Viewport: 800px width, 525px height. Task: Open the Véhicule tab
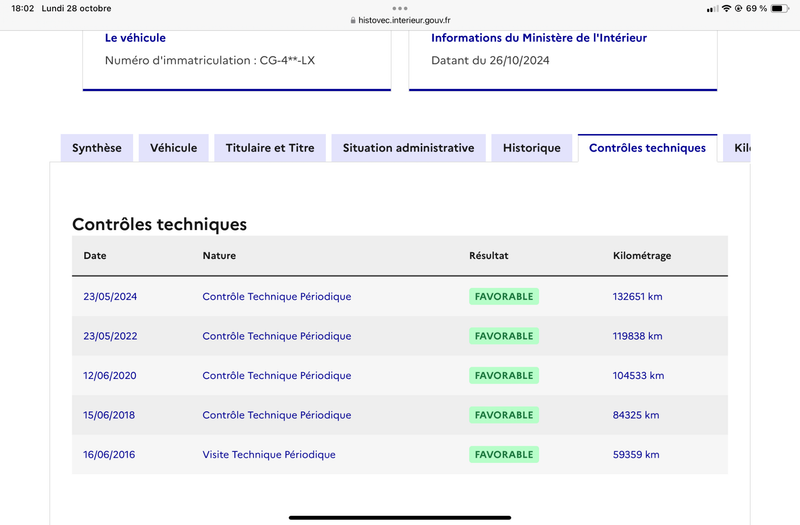click(x=173, y=148)
